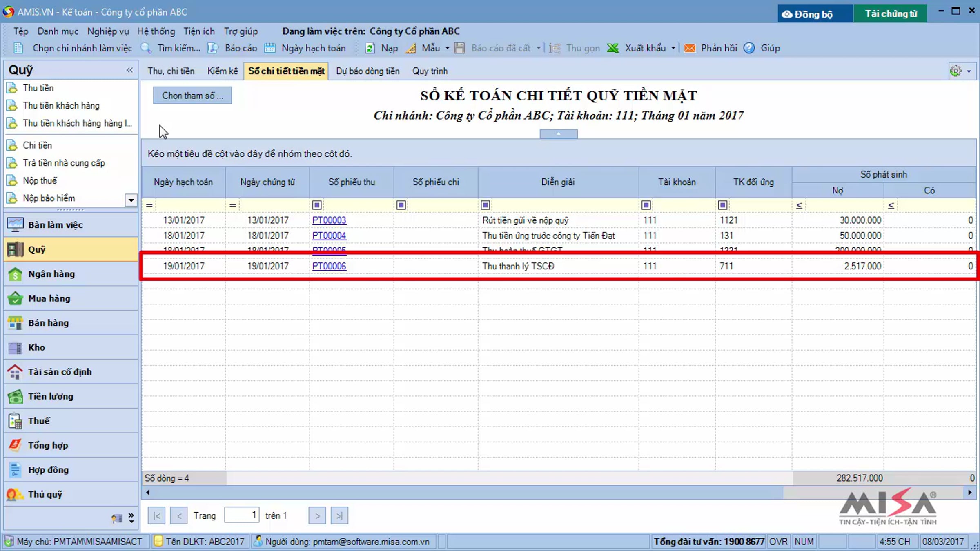Go to the last page
Screen dimensions: 980x551
pyautogui.click(x=340, y=516)
